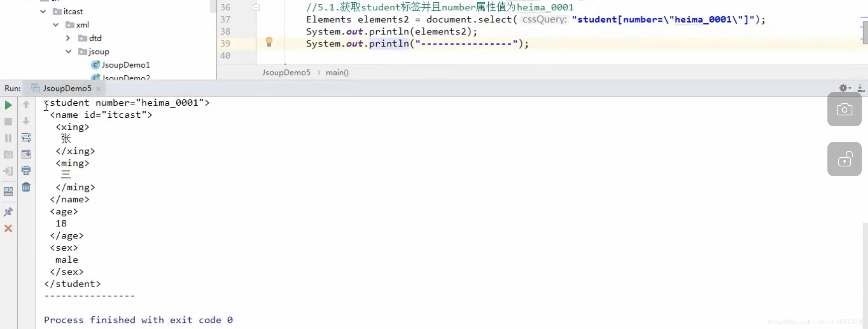
Task: Click the Dump Threads camera icon in Run panel
Action: click(x=8, y=154)
